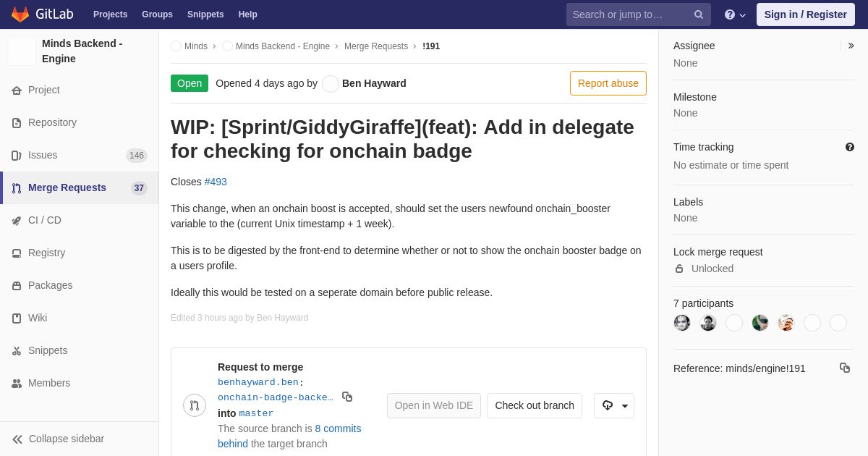868x456 pixels.
Task: Click Ben Hayward's avatar near Opened
Action: pos(331,84)
